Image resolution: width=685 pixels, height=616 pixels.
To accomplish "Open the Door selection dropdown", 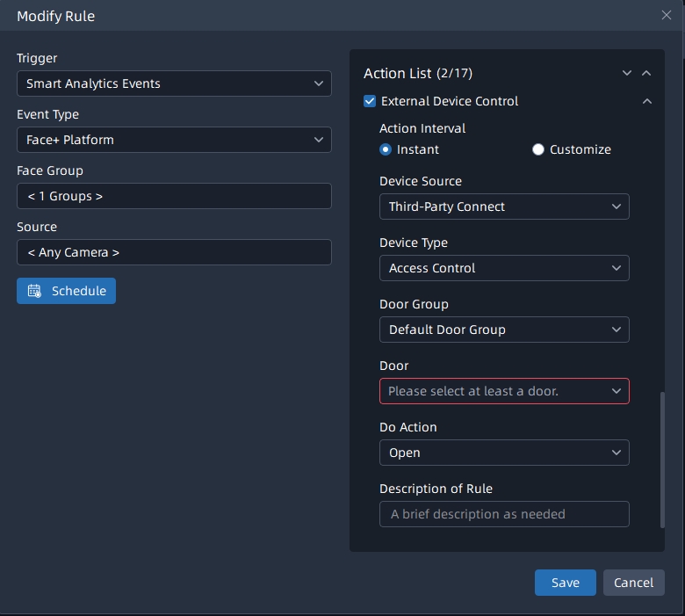I will click(x=504, y=391).
